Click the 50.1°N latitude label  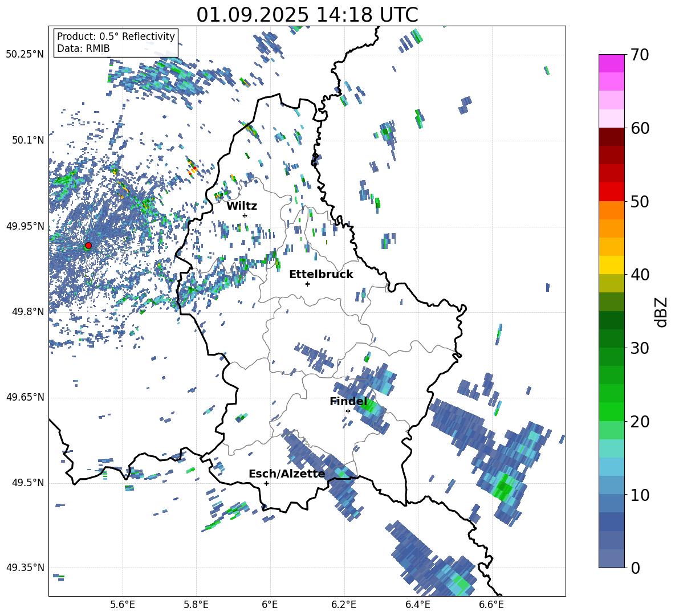point(29,140)
